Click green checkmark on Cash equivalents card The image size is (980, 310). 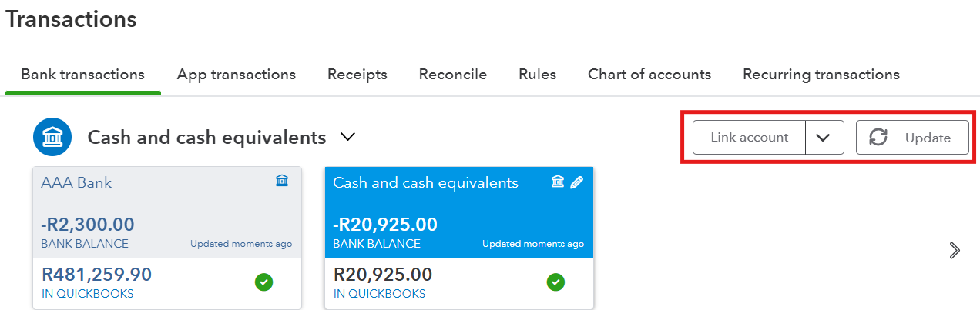click(555, 282)
